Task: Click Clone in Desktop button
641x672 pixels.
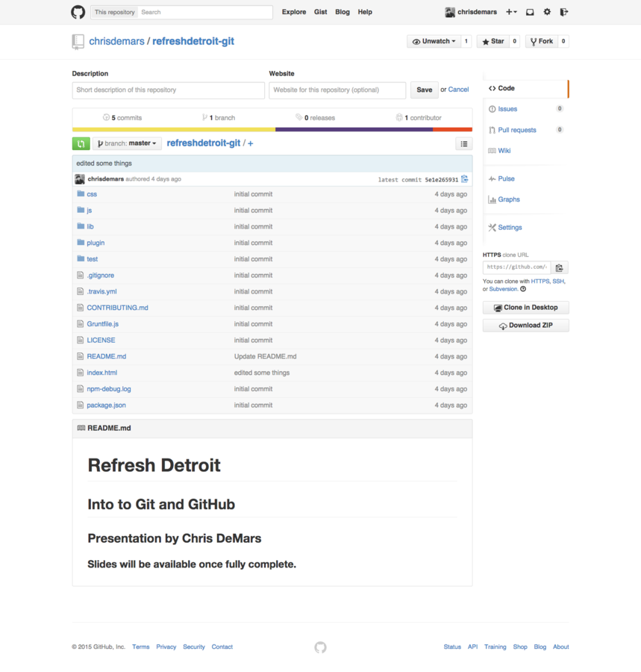Action: 526,308
